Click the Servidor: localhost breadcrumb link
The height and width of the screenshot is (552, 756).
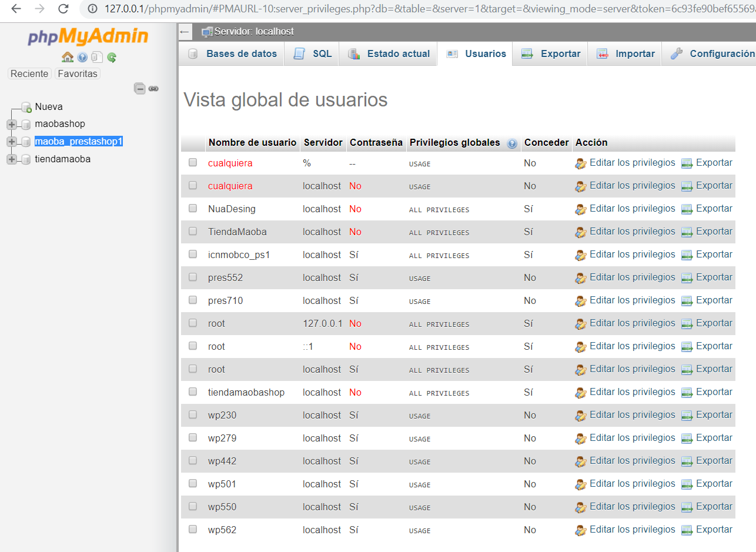254,31
